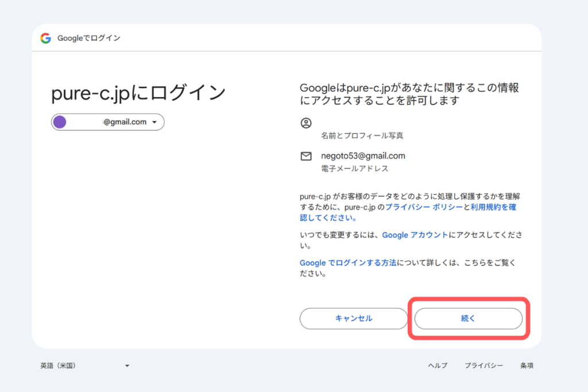Click the person icon beside 名前とプロフィール写真
This screenshot has width=588, height=392.
coord(306,123)
